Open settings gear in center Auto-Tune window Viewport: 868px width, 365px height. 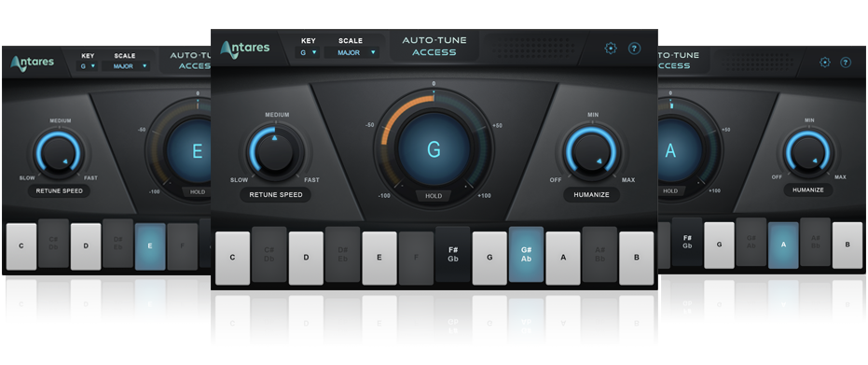tap(611, 49)
